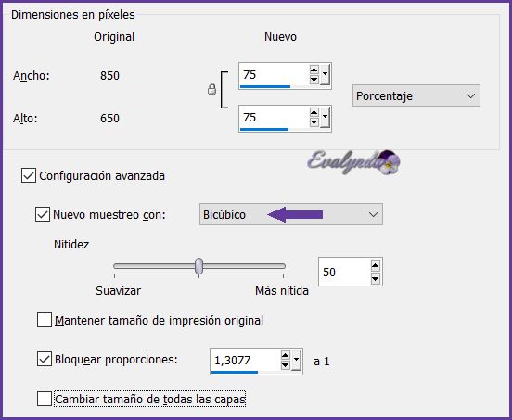Screen dimensions: 512x420
Task: Click the 1,3077 proportions input field
Action: pyautogui.click(x=245, y=361)
